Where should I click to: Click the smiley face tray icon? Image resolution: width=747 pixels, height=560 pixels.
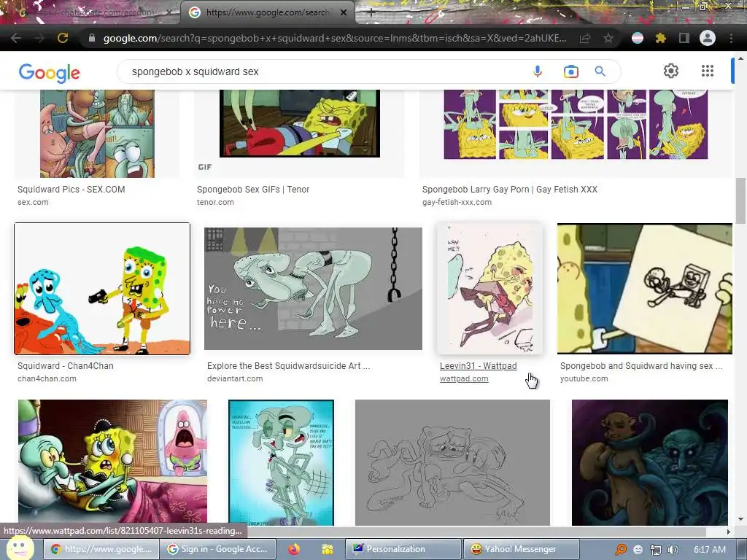[x=638, y=550]
